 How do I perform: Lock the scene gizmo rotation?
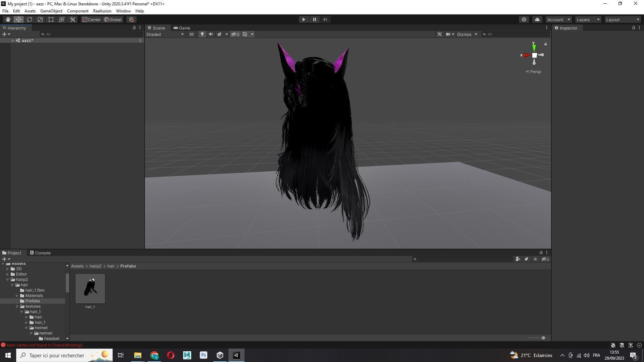click(545, 44)
